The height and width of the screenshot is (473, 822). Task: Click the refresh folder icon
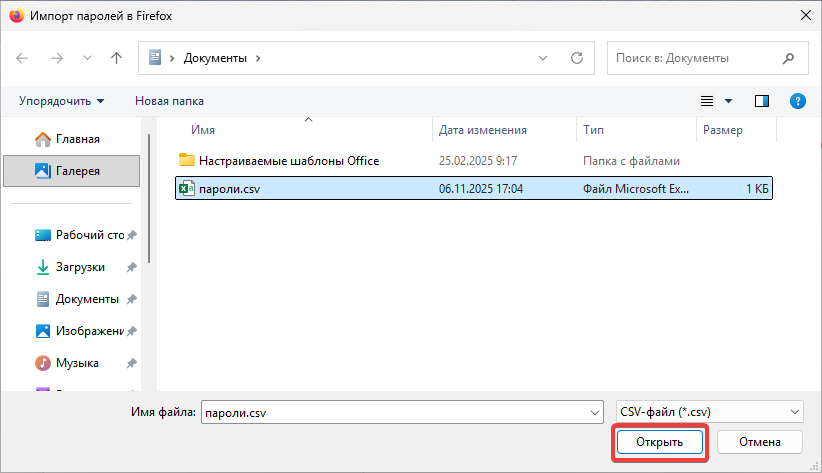(x=576, y=58)
